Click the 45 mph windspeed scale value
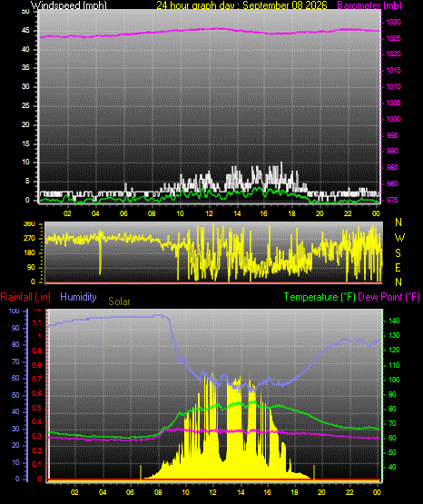 [25, 31]
